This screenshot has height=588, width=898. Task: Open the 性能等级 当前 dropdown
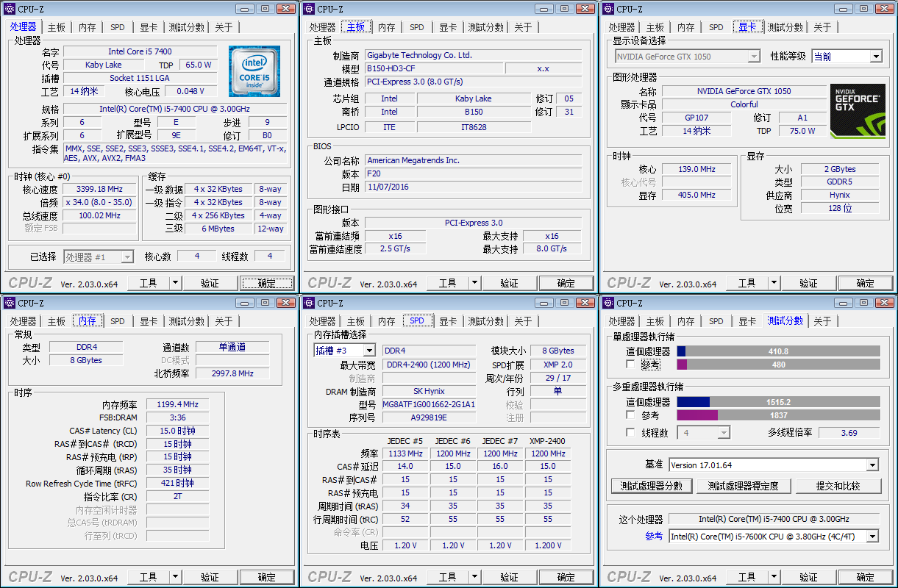pyautogui.click(x=875, y=57)
